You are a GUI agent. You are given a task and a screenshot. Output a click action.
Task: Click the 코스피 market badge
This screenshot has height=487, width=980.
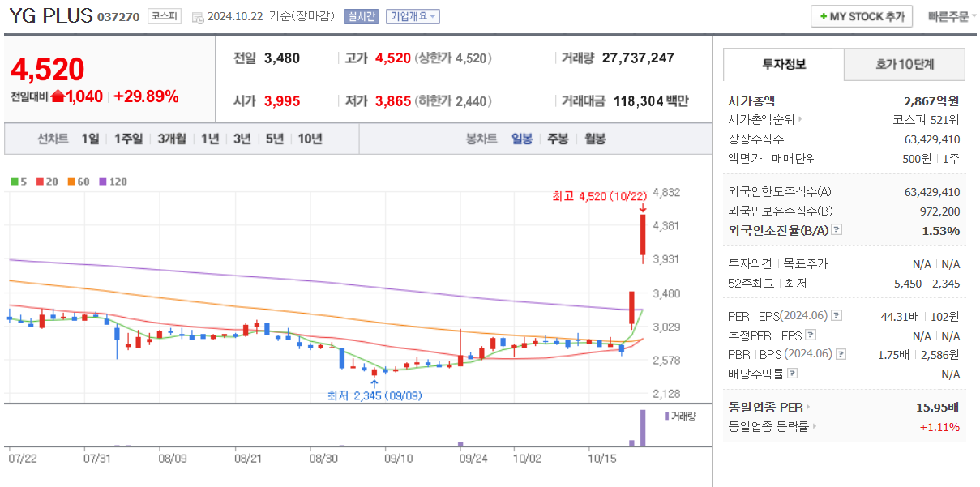coord(165,16)
